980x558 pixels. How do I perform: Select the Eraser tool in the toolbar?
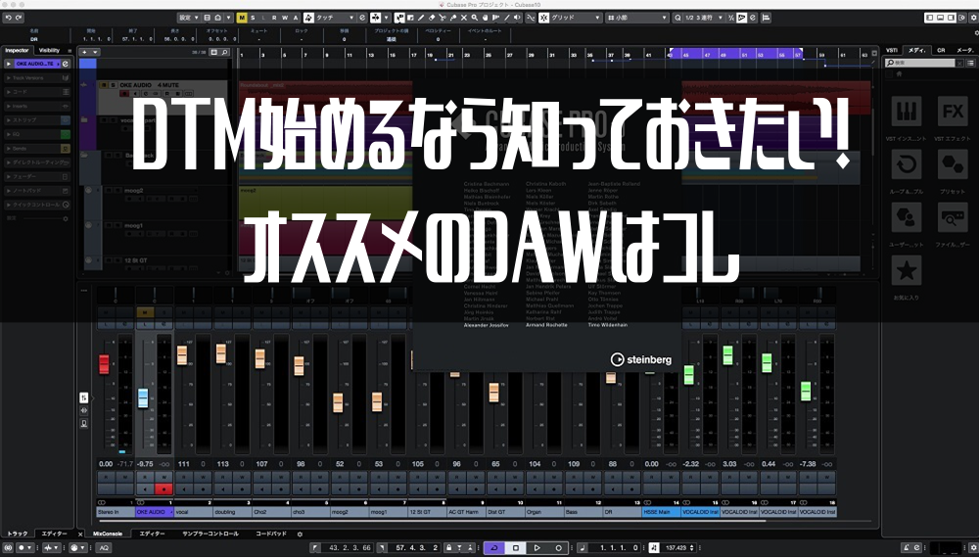pos(431,19)
